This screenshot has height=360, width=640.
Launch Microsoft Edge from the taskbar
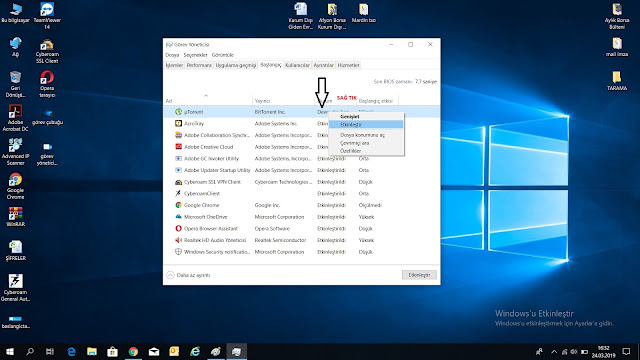coord(71,351)
